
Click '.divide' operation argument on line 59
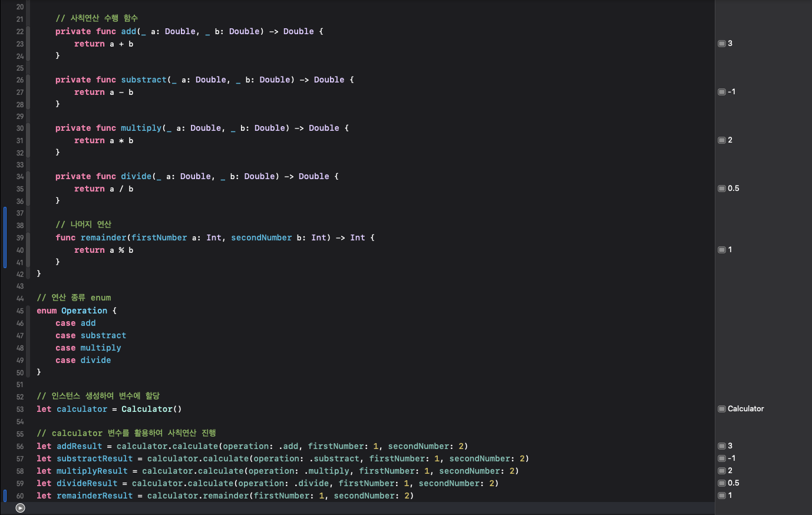[x=312, y=483]
